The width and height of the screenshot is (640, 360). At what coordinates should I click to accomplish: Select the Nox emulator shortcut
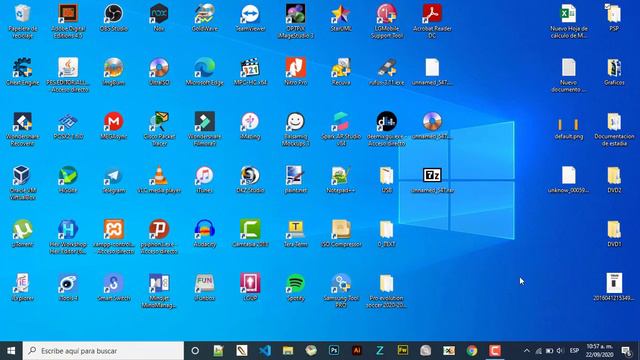click(159, 18)
